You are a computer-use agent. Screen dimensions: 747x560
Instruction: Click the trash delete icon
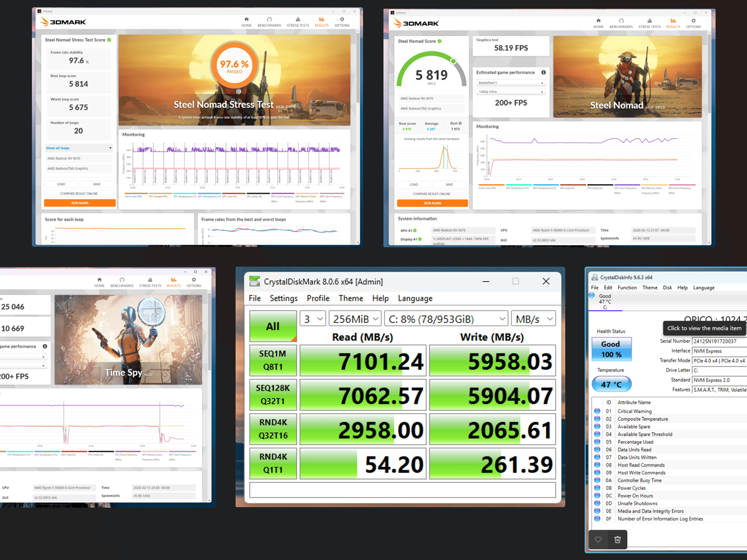click(618, 540)
